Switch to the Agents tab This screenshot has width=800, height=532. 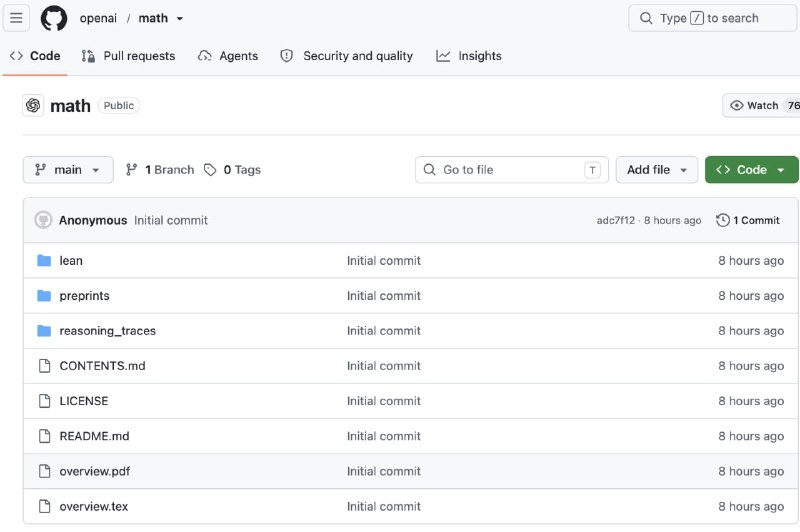228,56
